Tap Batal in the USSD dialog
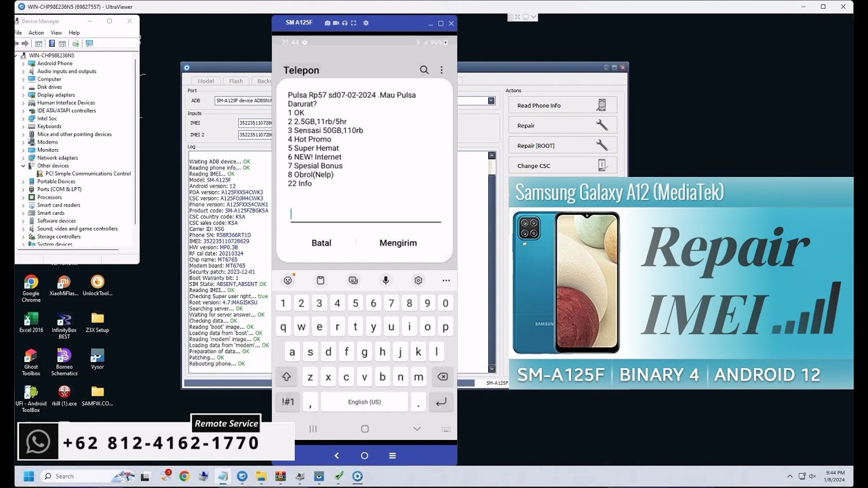Image resolution: width=868 pixels, height=488 pixels. pyautogui.click(x=321, y=243)
